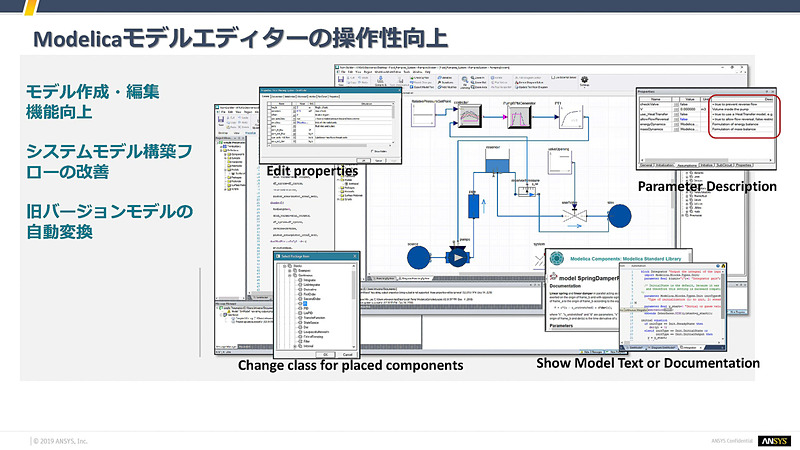800x450 pixels.
Task: Select the PumpRPMGenerator block in the diagram
Action: (519, 116)
